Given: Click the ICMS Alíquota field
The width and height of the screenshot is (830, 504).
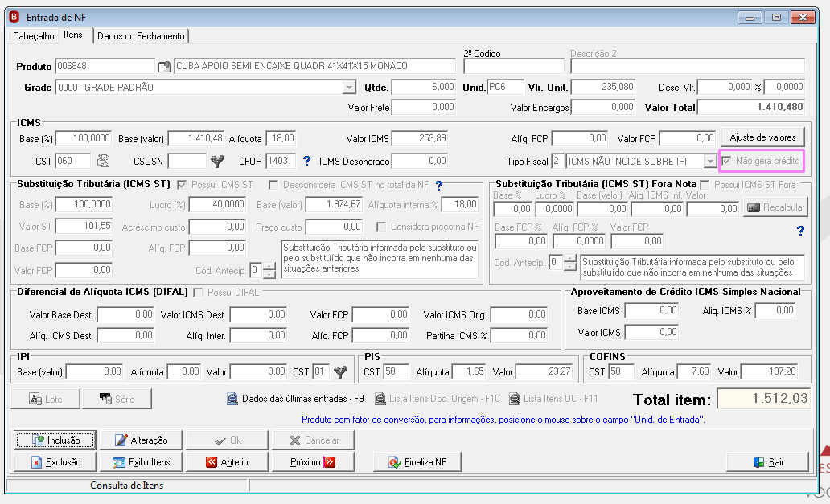Looking at the screenshot, I should [x=281, y=138].
